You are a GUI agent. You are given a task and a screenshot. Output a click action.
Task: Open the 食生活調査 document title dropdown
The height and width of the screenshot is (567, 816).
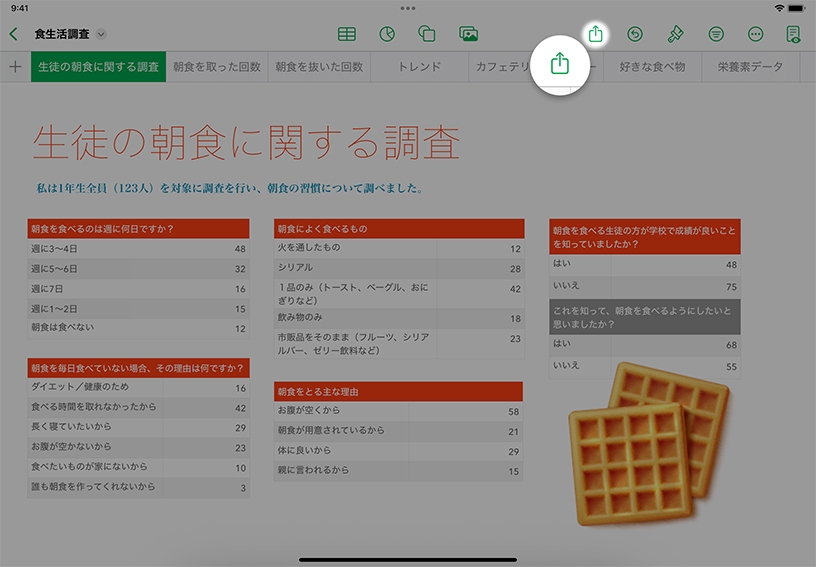(x=101, y=34)
